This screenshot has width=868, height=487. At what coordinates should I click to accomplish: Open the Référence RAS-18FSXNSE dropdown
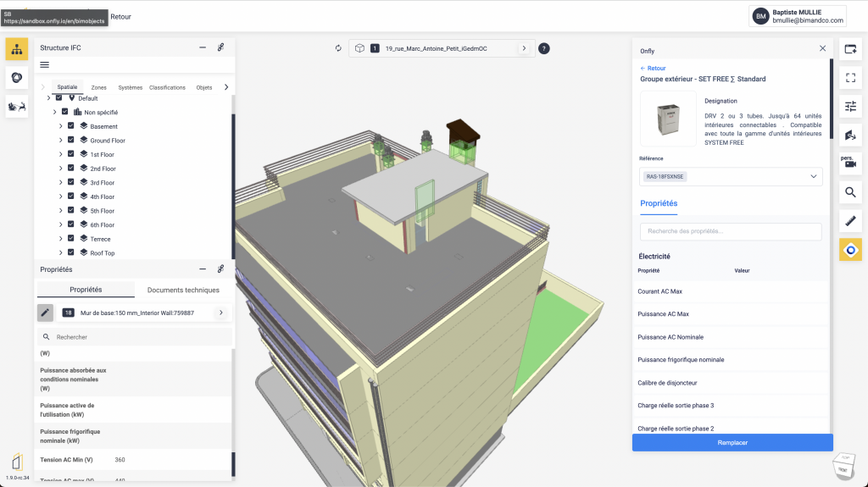[x=731, y=176]
